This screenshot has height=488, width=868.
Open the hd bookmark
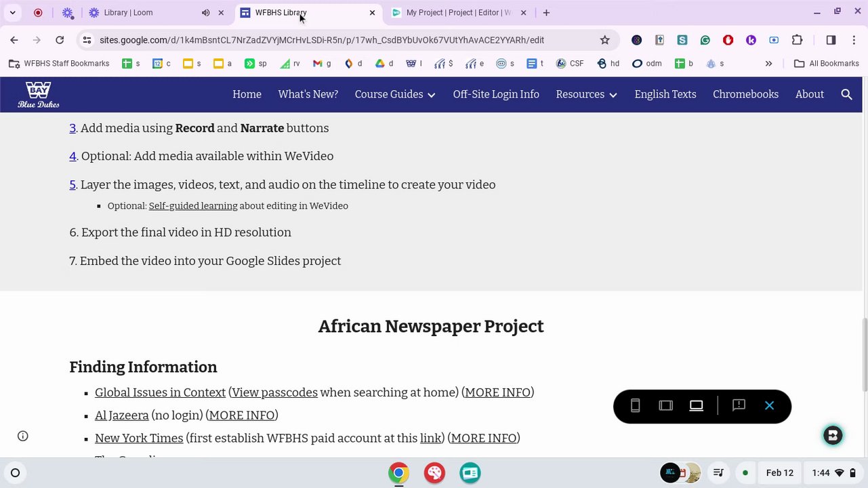point(608,64)
